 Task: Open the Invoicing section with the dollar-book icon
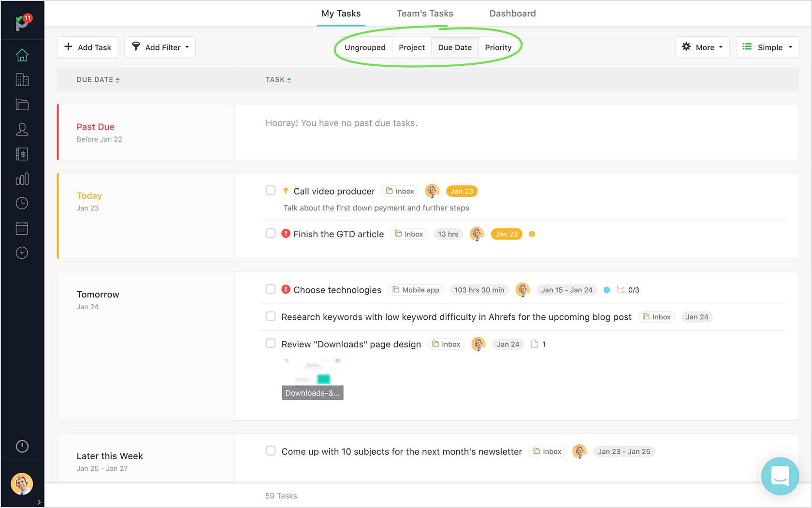(x=22, y=154)
